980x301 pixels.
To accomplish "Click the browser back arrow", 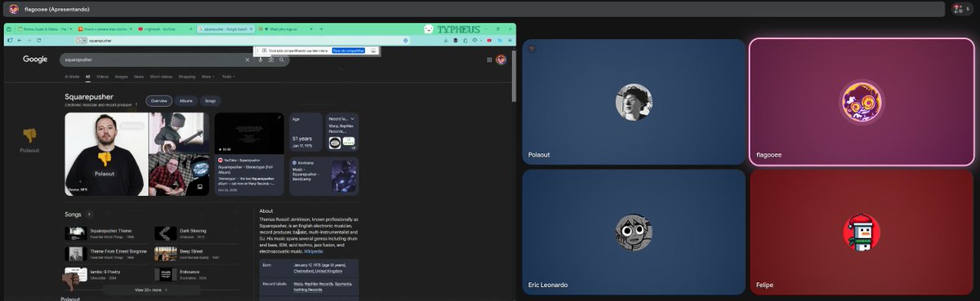I will 20,40.
